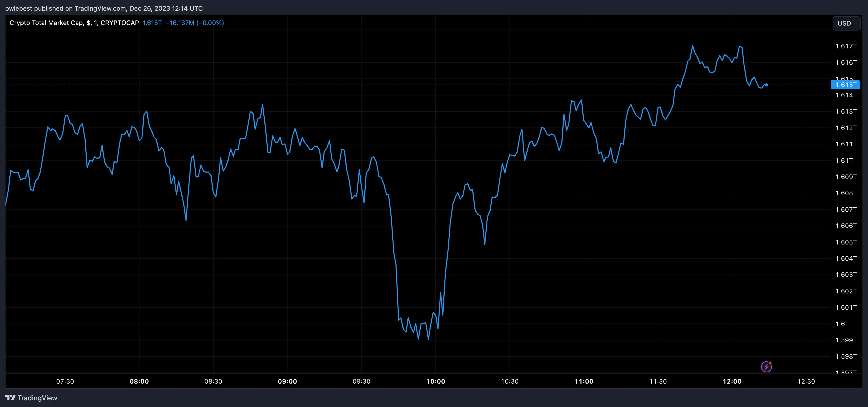The height and width of the screenshot is (407, 868).
Task: Select the bold 08:00 time label
Action: (x=140, y=381)
